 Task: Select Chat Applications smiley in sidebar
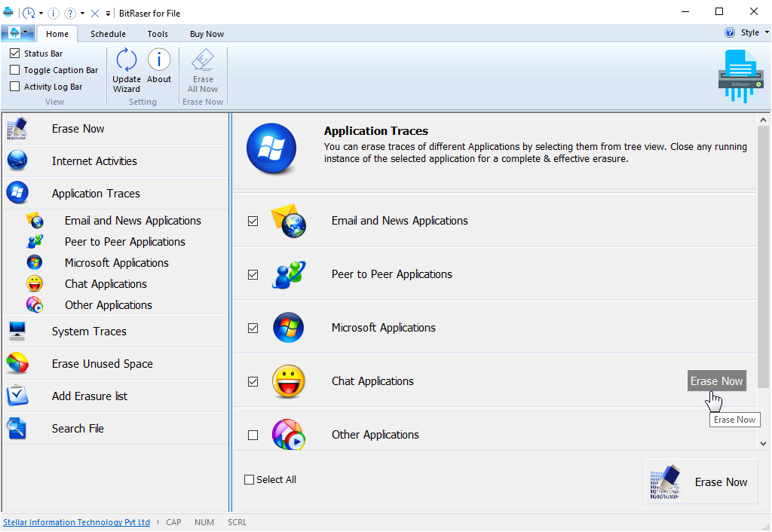(35, 284)
